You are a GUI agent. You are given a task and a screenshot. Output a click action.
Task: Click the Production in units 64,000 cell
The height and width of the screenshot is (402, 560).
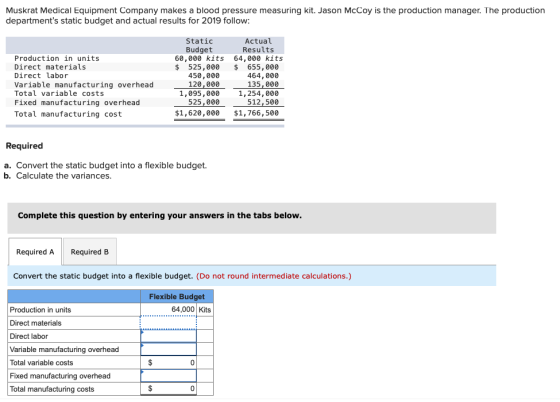168,310
